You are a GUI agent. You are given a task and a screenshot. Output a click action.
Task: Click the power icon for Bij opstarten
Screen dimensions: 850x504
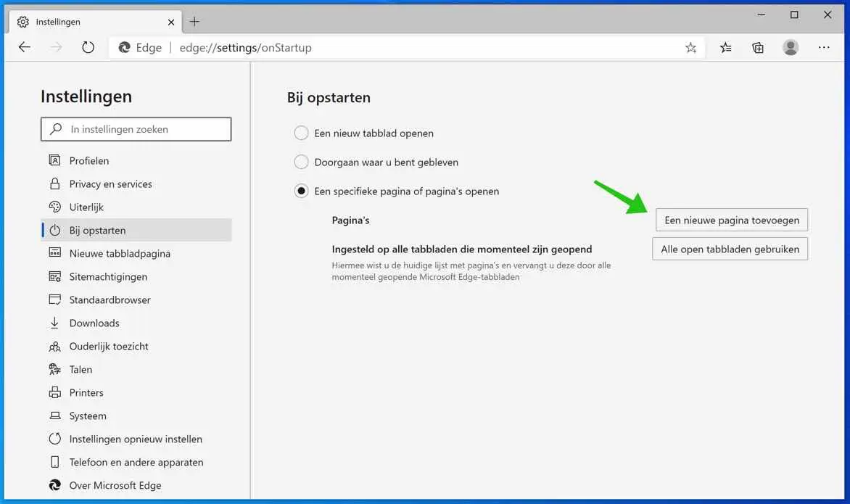(x=54, y=231)
